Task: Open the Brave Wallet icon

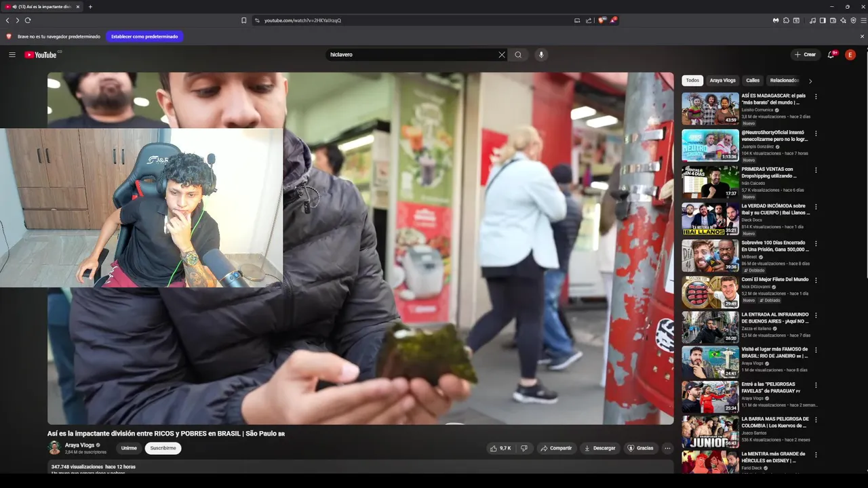Action: (x=833, y=20)
